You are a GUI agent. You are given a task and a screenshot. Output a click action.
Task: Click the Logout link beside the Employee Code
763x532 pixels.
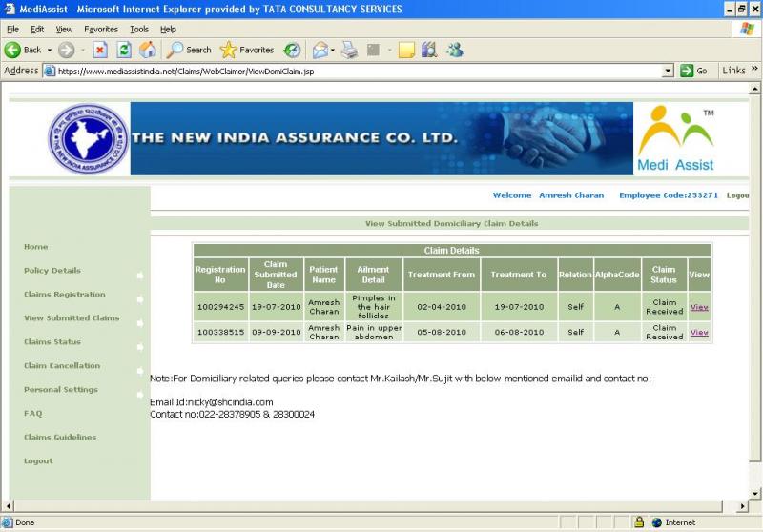pyautogui.click(x=737, y=195)
